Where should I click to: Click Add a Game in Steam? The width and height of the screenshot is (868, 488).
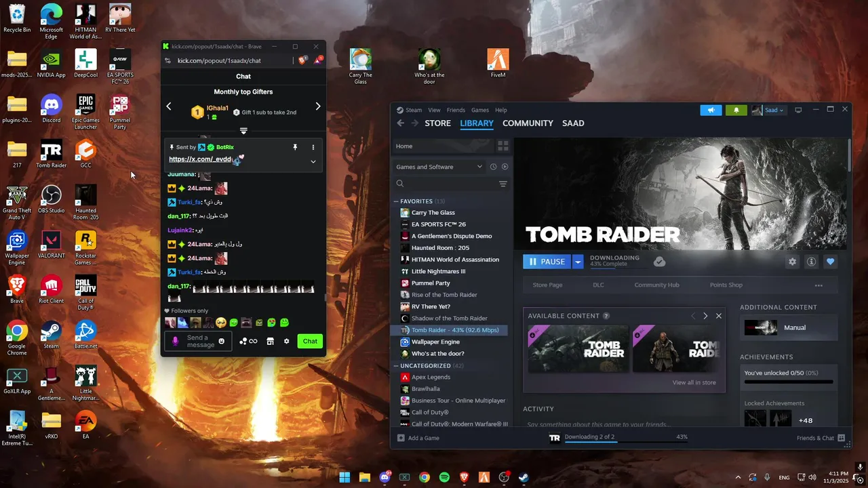click(x=418, y=438)
